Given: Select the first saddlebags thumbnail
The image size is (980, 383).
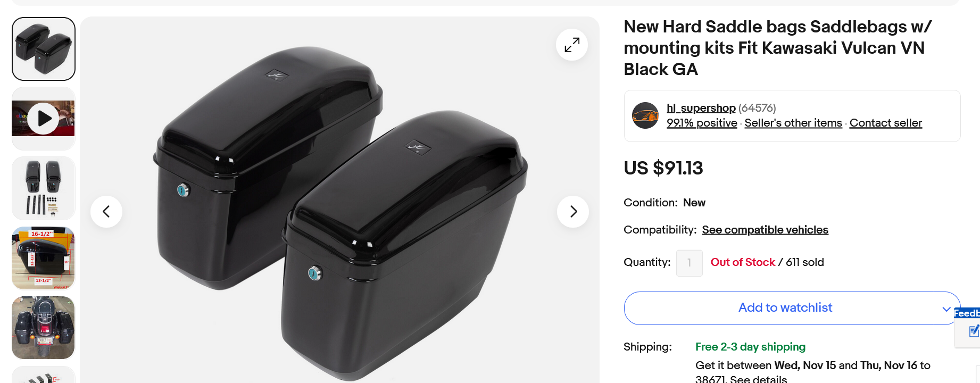Looking at the screenshot, I should coord(44,49).
